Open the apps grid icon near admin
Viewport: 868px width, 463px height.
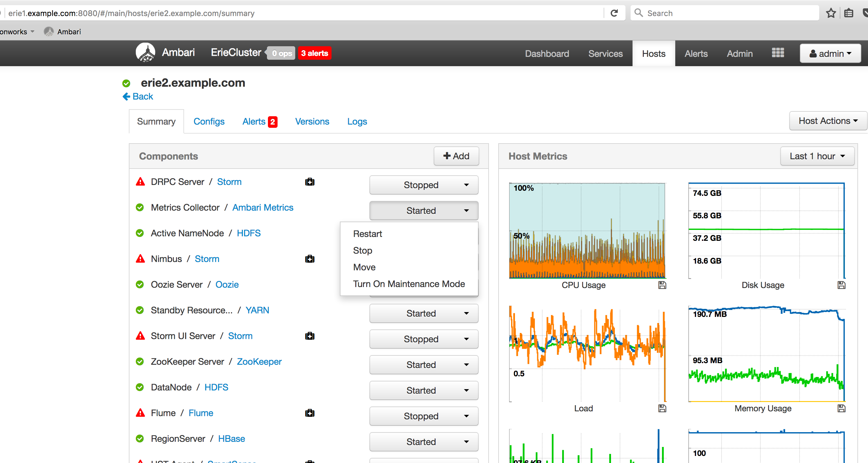point(778,53)
